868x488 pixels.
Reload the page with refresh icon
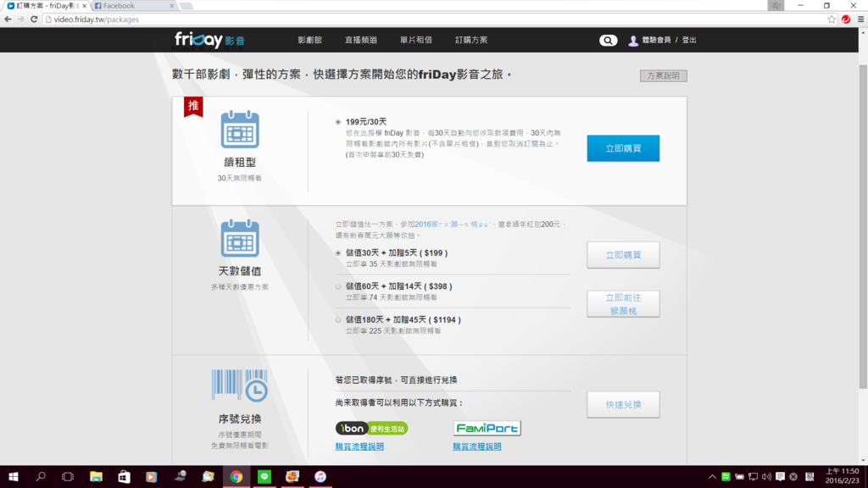click(x=34, y=19)
